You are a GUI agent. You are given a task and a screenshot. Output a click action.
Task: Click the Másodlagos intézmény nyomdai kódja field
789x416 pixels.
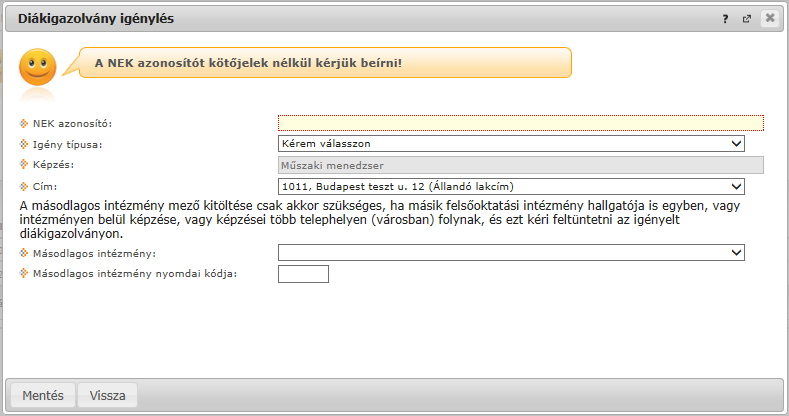click(303, 274)
